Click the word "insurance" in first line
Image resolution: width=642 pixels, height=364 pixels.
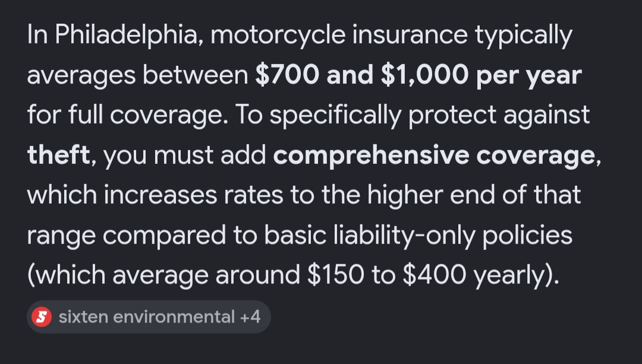[410, 34]
